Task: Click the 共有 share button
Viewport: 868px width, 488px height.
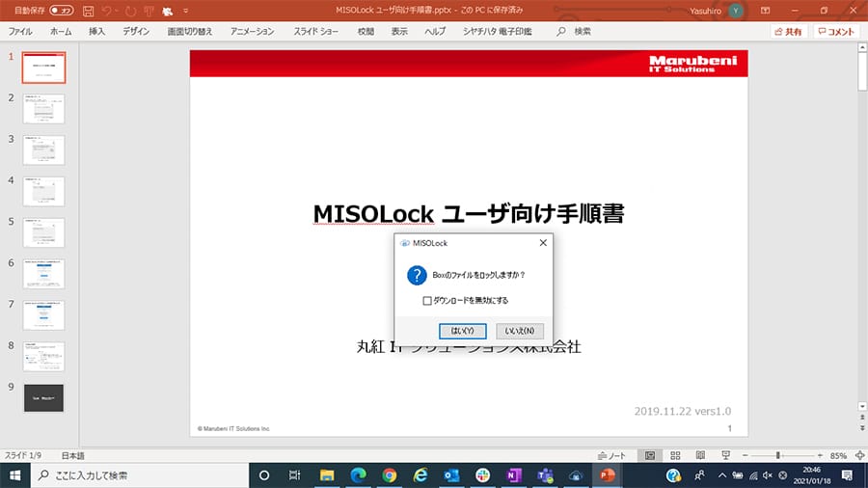Action: 788,32
